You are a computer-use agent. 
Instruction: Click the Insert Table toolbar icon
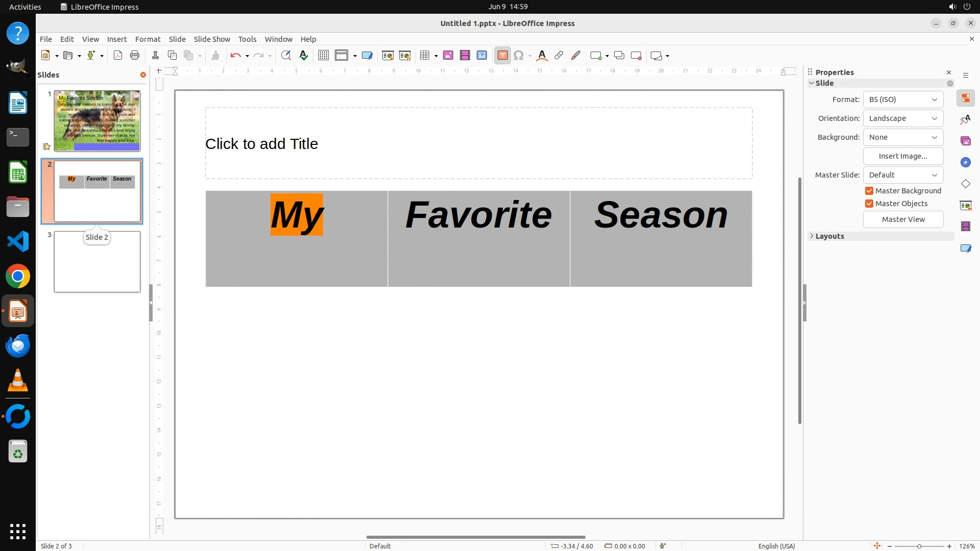coord(424,56)
